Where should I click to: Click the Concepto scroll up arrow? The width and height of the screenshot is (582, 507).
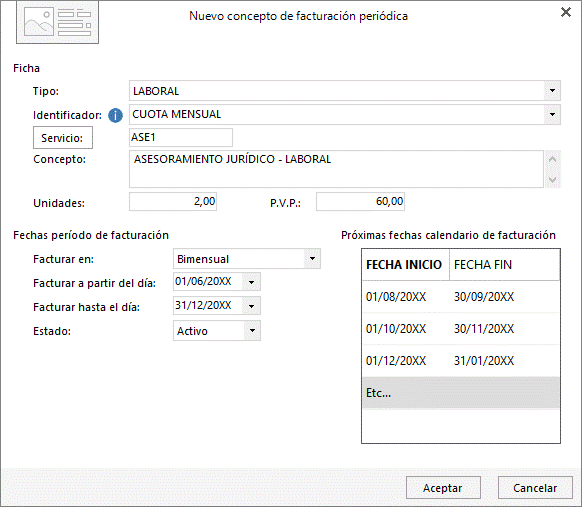(552, 160)
